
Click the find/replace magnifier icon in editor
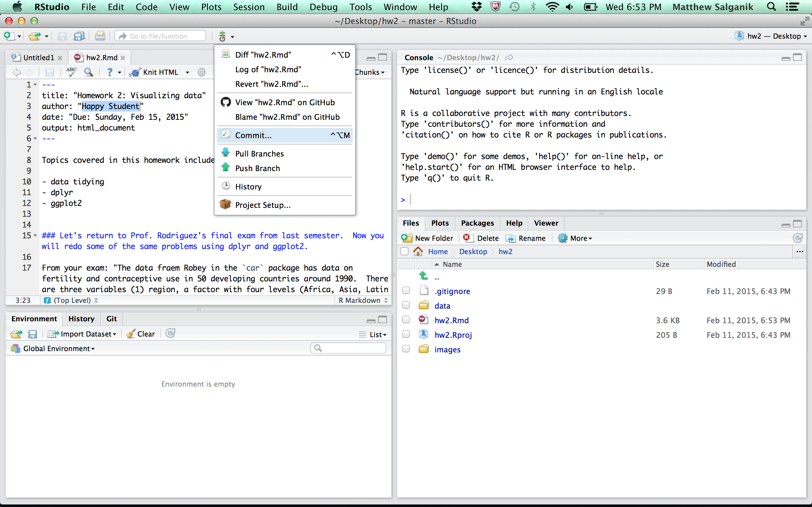(88, 72)
